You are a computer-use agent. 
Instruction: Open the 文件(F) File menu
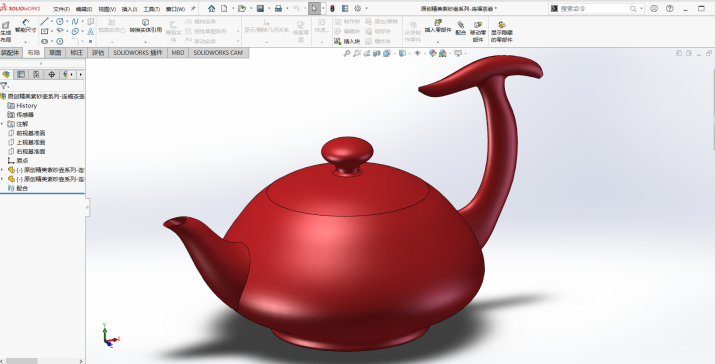click(62, 9)
